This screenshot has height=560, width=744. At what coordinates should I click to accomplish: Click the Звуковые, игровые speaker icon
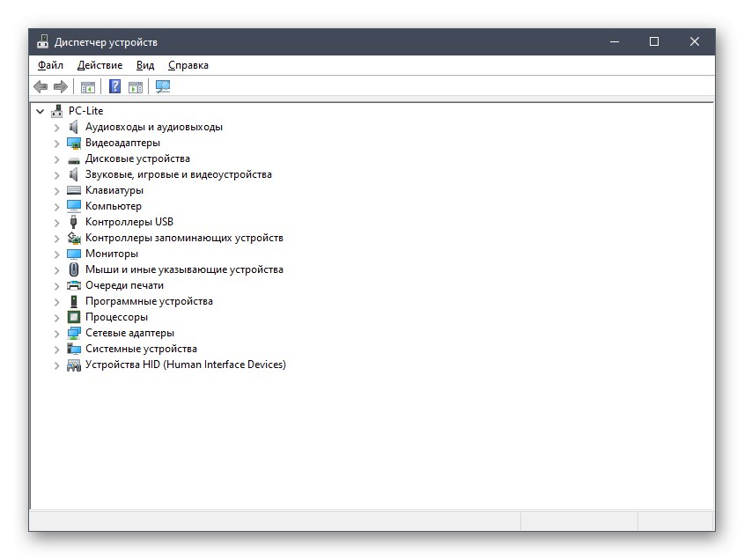(74, 174)
